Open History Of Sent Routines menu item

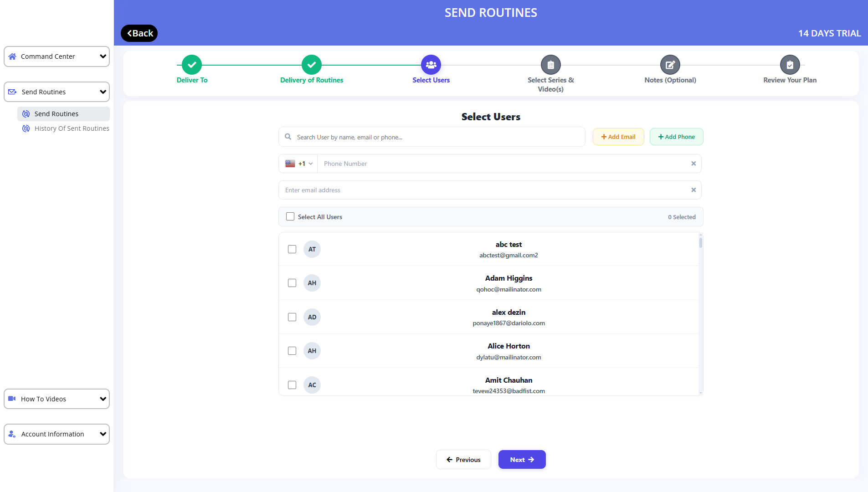point(66,128)
